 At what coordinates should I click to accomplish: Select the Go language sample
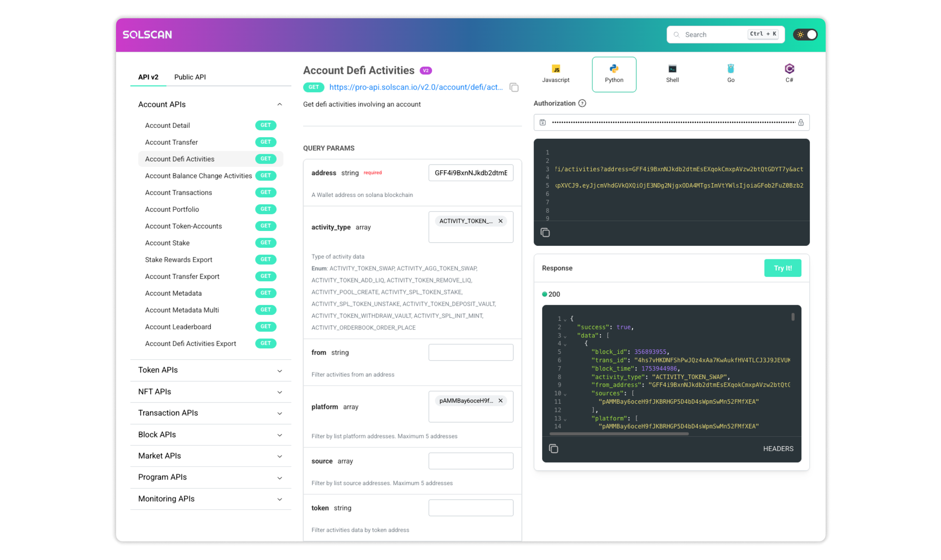730,74
